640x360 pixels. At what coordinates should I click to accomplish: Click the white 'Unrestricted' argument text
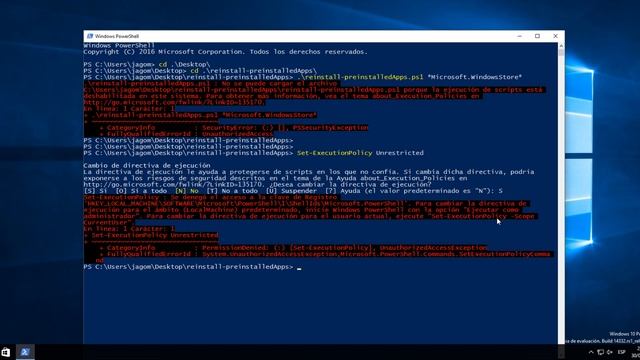(400, 153)
